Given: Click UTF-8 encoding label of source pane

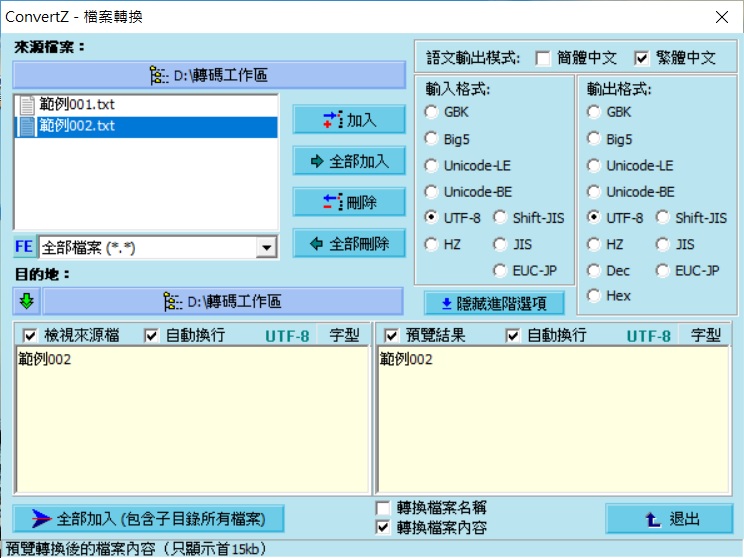Looking at the screenshot, I should click(x=287, y=336).
